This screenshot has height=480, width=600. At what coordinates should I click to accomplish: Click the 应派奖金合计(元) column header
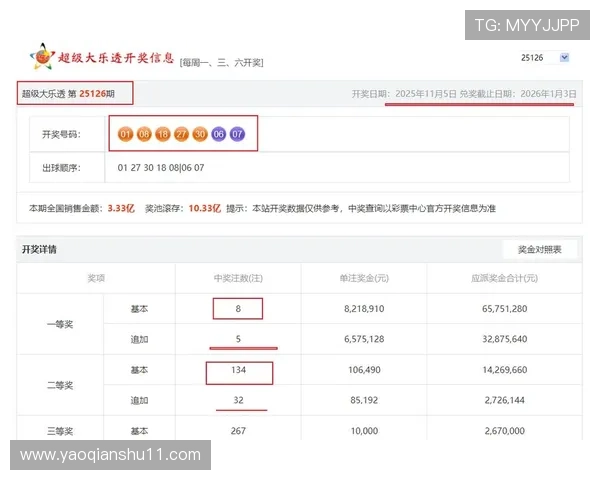coord(504,278)
